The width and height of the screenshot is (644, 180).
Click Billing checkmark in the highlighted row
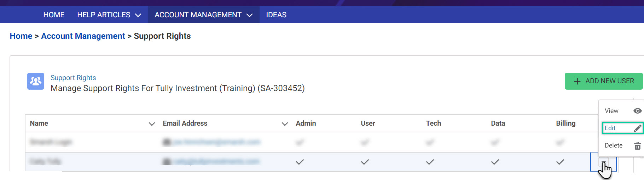pyautogui.click(x=560, y=162)
